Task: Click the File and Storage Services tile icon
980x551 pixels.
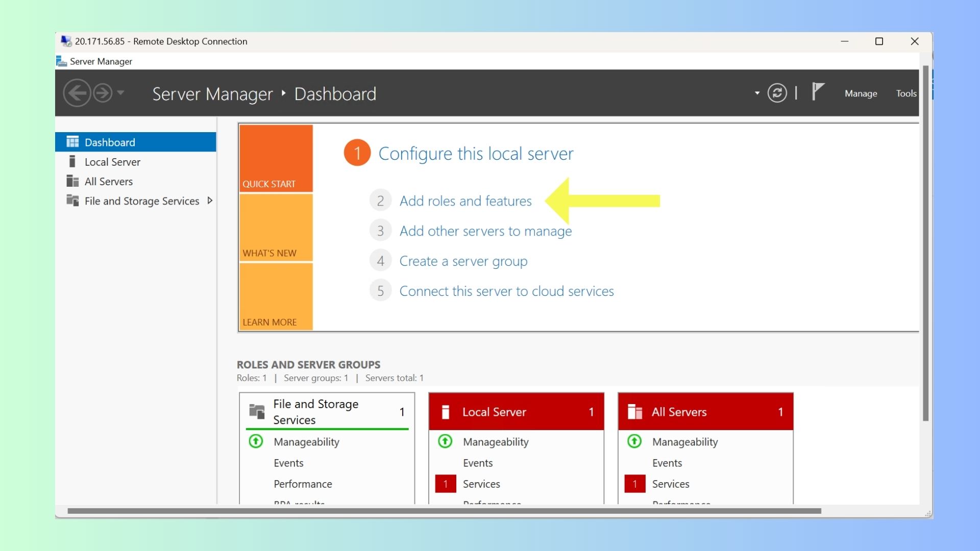Action: (x=257, y=411)
